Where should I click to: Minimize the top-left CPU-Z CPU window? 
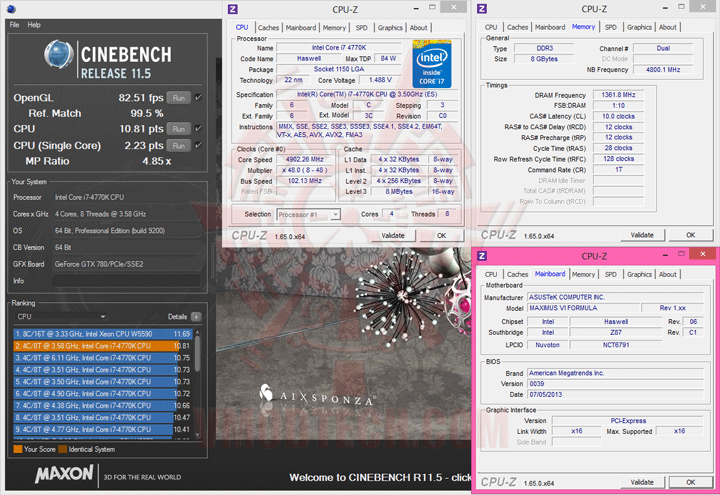[x=416, y=8]
